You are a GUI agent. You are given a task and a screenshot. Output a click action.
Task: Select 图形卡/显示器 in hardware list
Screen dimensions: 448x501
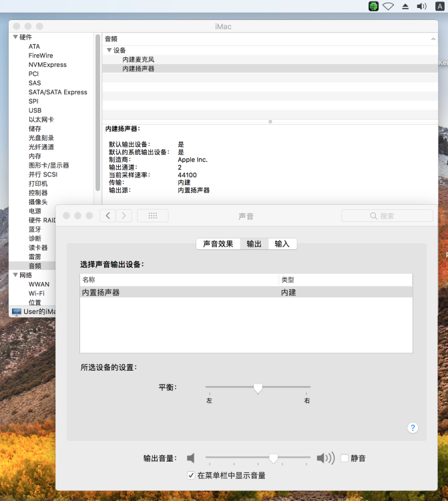[49, 166]
